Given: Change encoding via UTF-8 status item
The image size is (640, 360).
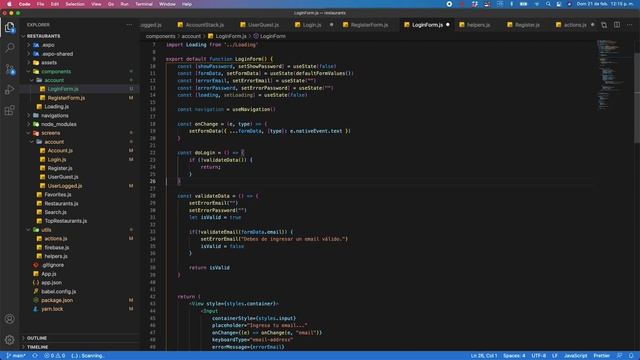Looking at the screenshot, I should click(x=538, y=356).
